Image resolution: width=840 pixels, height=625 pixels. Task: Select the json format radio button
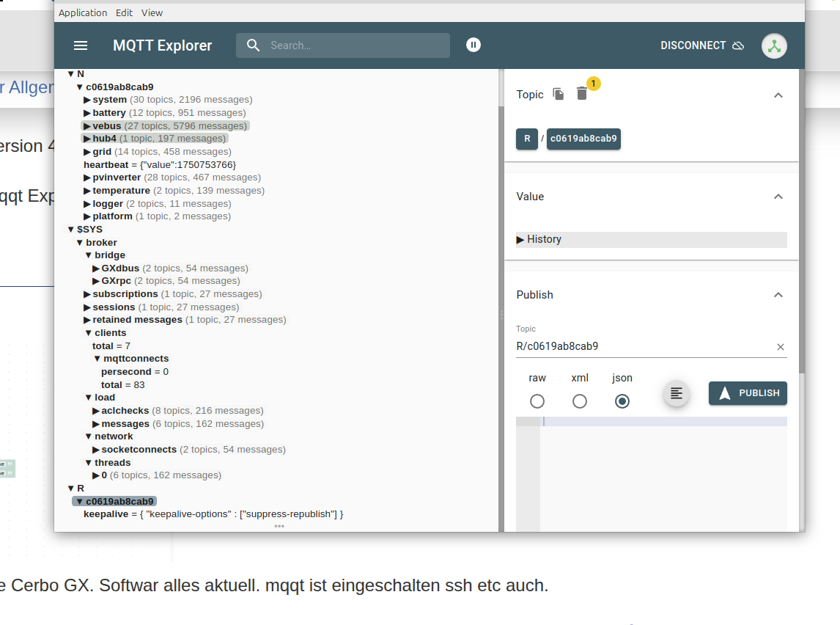coord(622,401)
